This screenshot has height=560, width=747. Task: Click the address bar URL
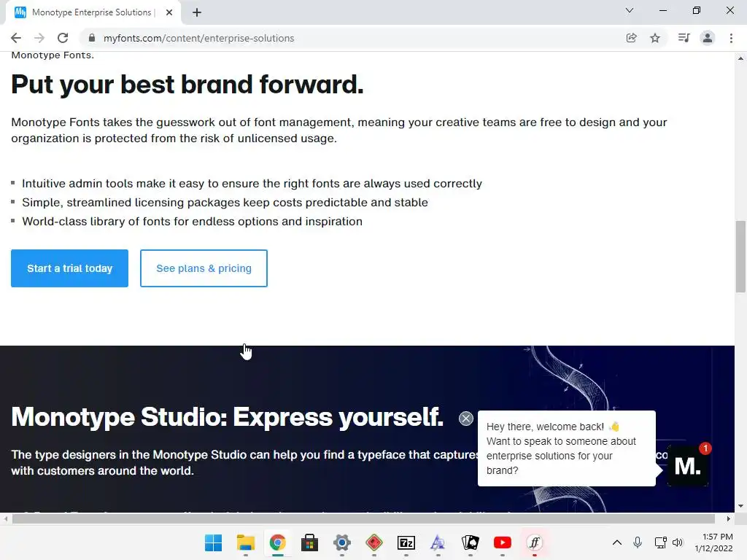tap(198, 38)
